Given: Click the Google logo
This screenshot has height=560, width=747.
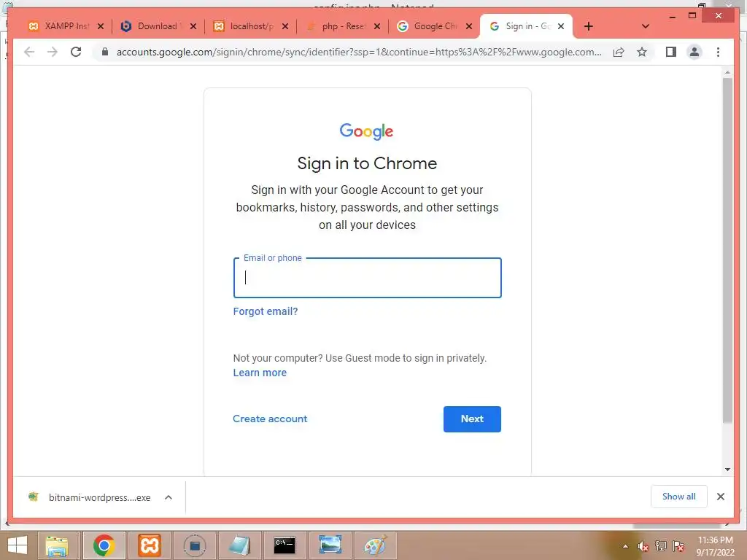Looking at the screenshot, I should 366,131.
